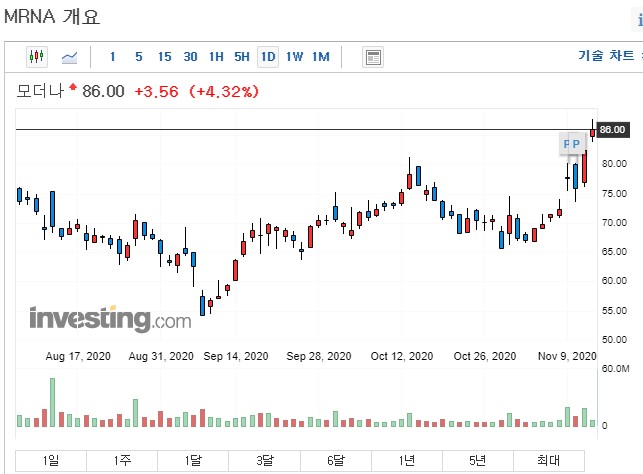Select the 15 minute interval

point(164,57)
